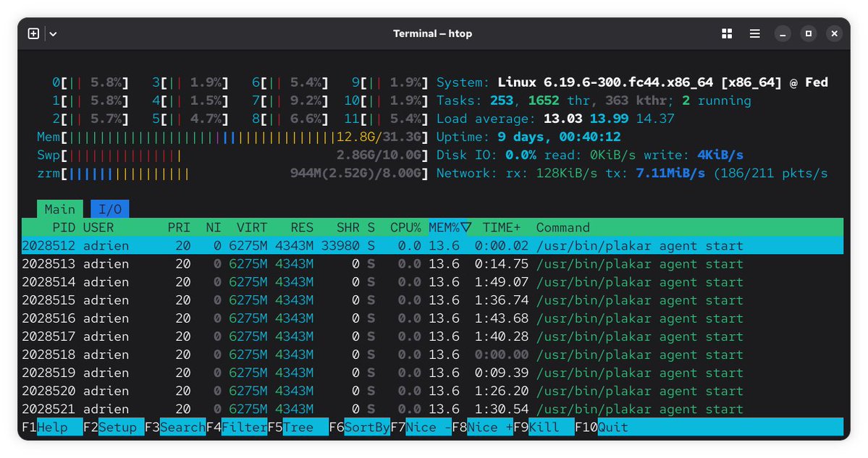Click CPU 7 meter showing 9.2%

click(290, 101)
